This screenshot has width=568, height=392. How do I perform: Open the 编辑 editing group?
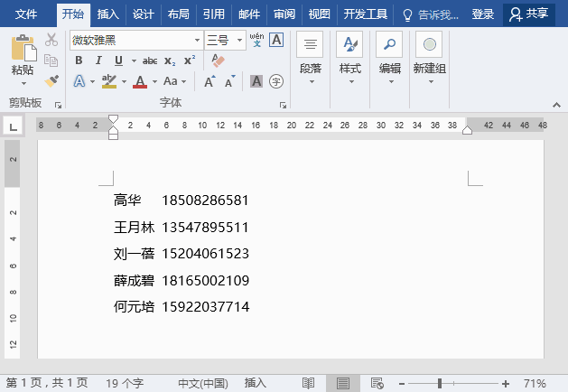click(390, 59)
